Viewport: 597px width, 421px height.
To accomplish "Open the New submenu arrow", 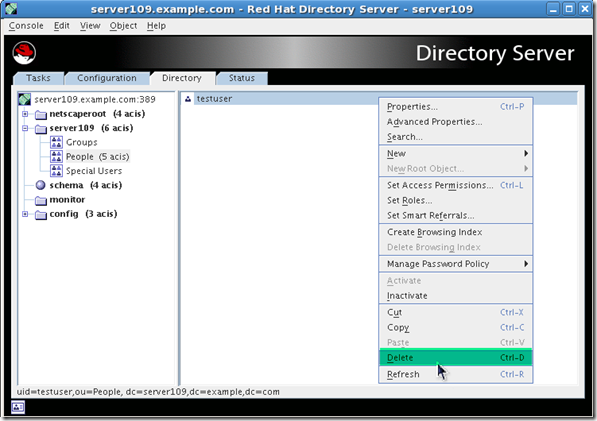I will point(526,153).
